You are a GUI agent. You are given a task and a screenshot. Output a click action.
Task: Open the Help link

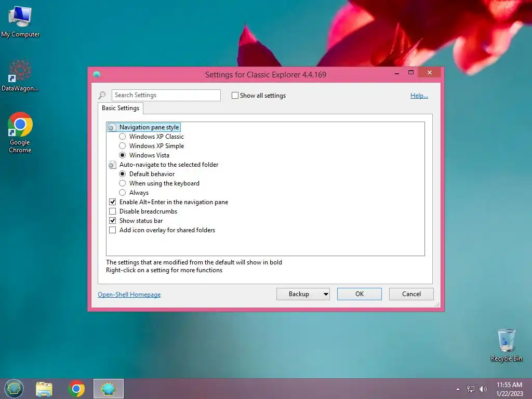(419, 96)
